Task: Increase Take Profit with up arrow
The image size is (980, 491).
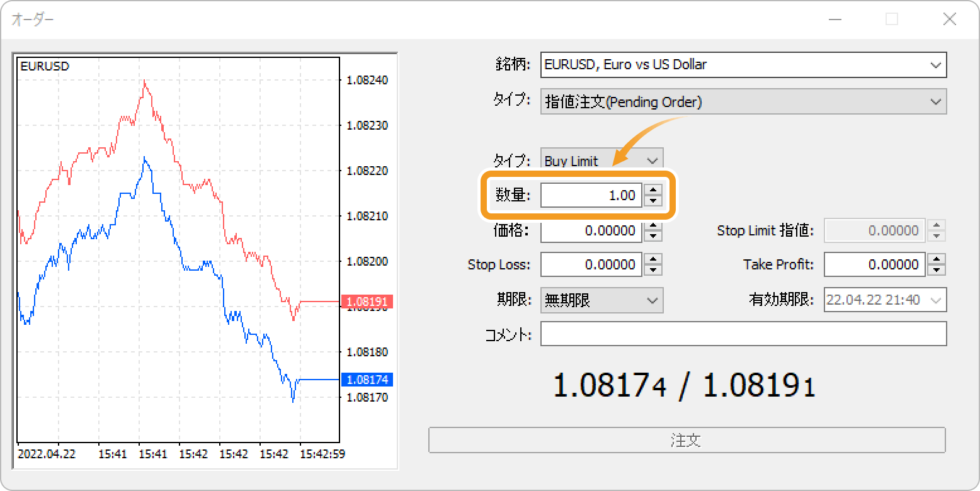Action: pyautogui.click(x=937, y=259)
